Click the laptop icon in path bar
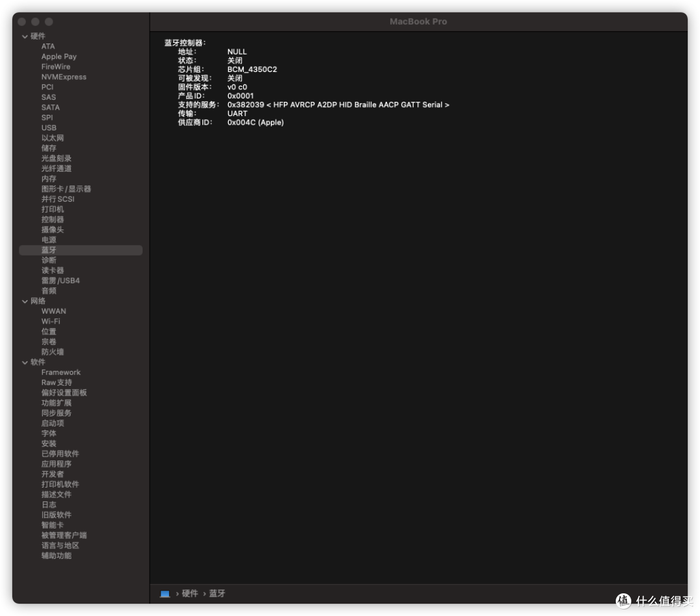The width and height of the screenshot is (700, 616). (165, 593)
